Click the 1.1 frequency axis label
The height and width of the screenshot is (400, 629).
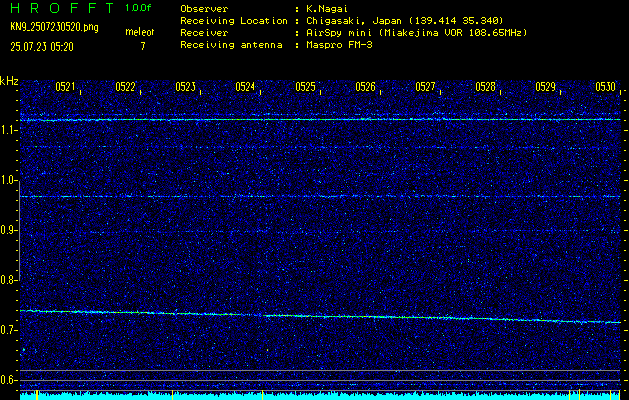coord(8,130)
